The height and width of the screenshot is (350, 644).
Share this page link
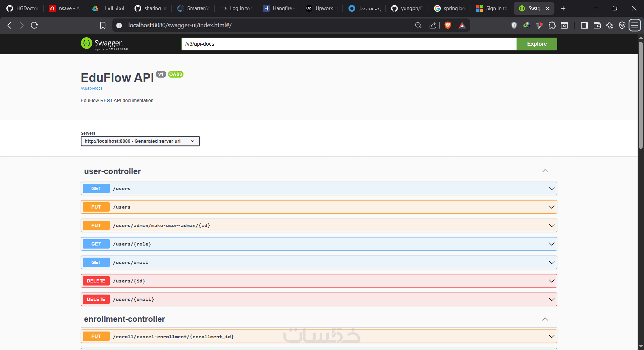(433, 25)
